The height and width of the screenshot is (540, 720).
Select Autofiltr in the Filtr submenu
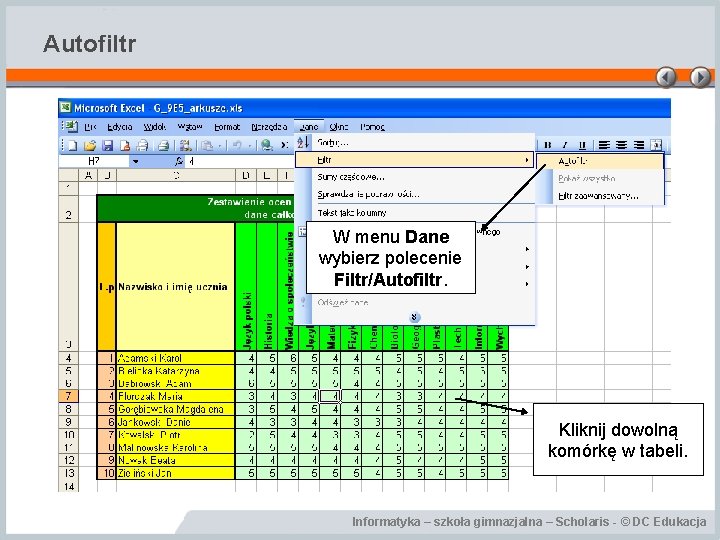600,161
